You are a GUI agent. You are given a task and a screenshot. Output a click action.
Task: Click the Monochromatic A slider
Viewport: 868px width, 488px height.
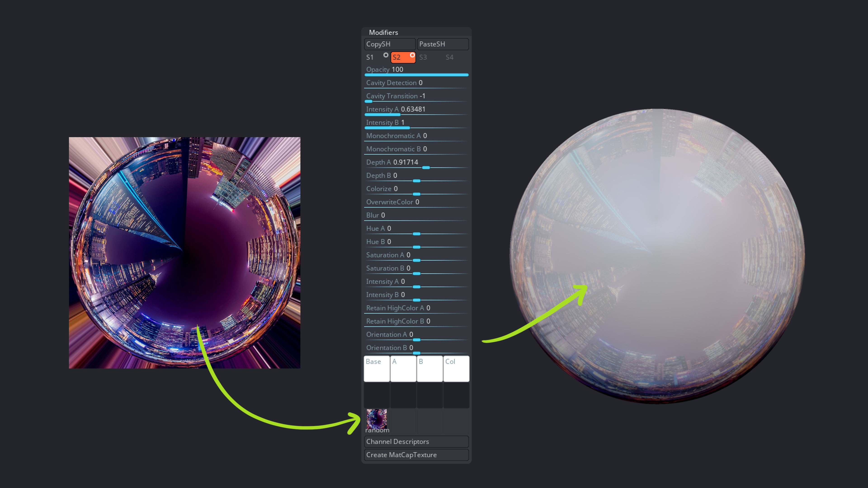[416, 137]
